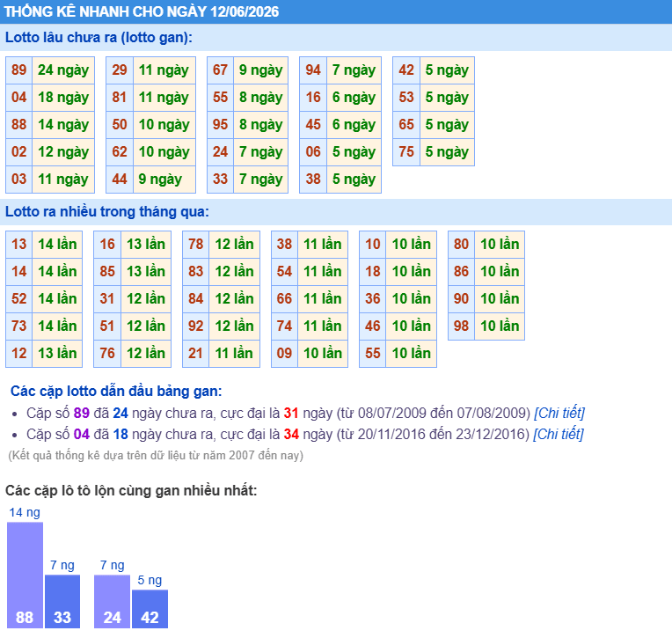Select number 90 with 10 lần

pyautogui.click(x=461, y=299)
